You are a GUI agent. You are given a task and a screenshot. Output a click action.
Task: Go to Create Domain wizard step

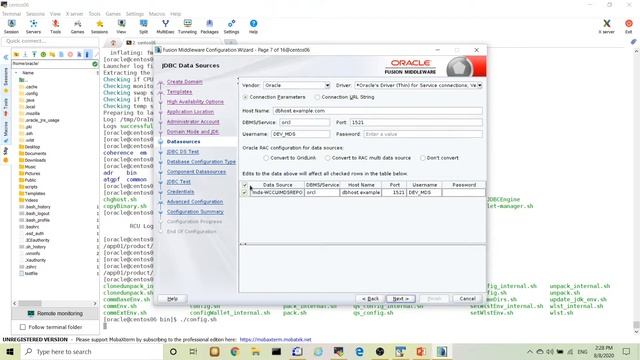[184, 82]
